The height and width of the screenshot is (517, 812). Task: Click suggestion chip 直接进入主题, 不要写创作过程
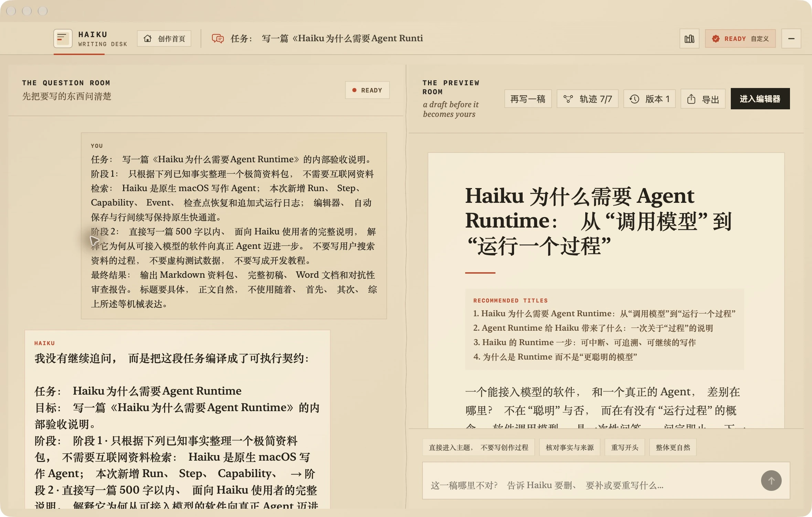click(x=478, y=447)
